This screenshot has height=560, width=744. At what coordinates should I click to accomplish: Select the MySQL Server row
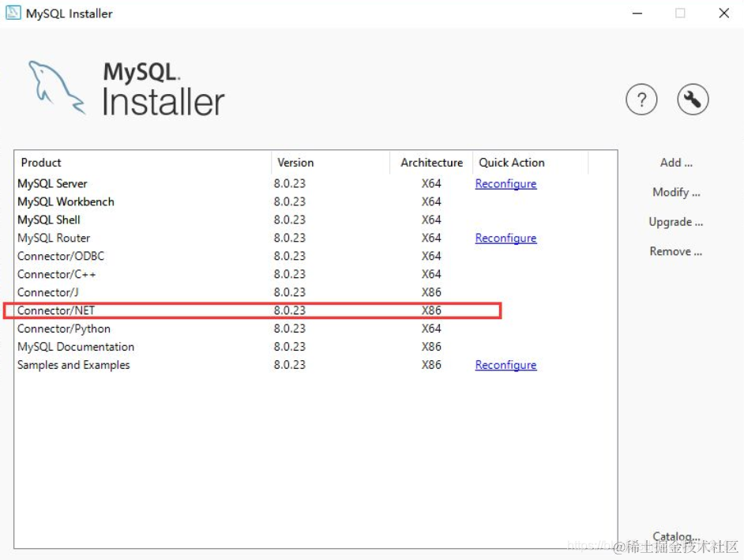[x=316, y=184]
